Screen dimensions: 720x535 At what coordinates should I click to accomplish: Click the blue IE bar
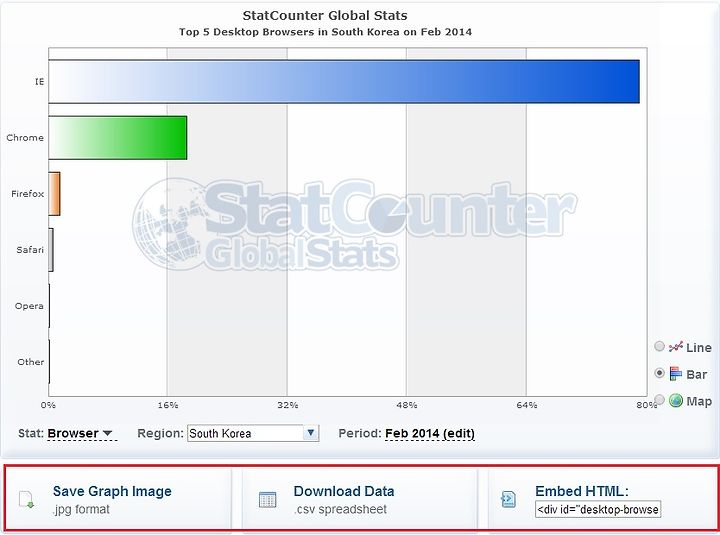click(x=344, y=82)
